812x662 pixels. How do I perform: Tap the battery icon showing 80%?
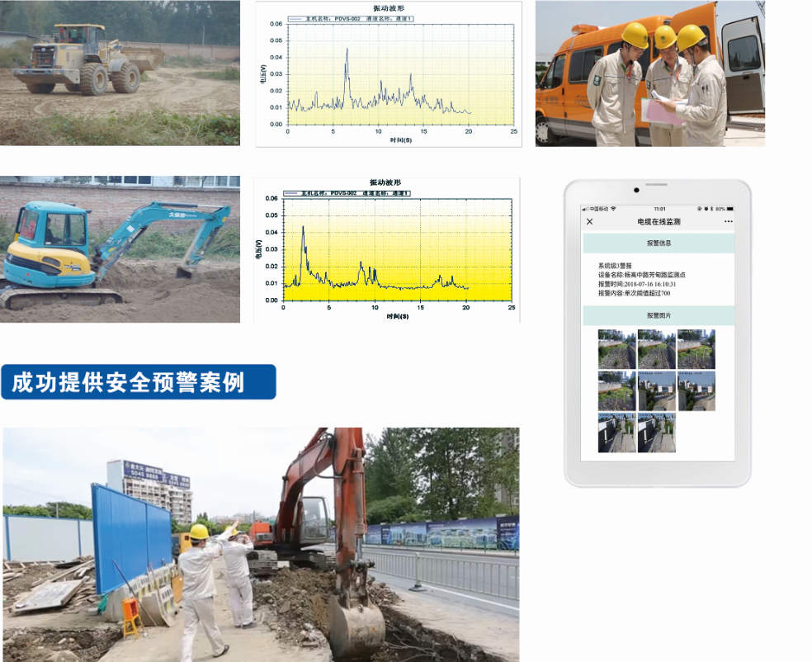point(730,209)
